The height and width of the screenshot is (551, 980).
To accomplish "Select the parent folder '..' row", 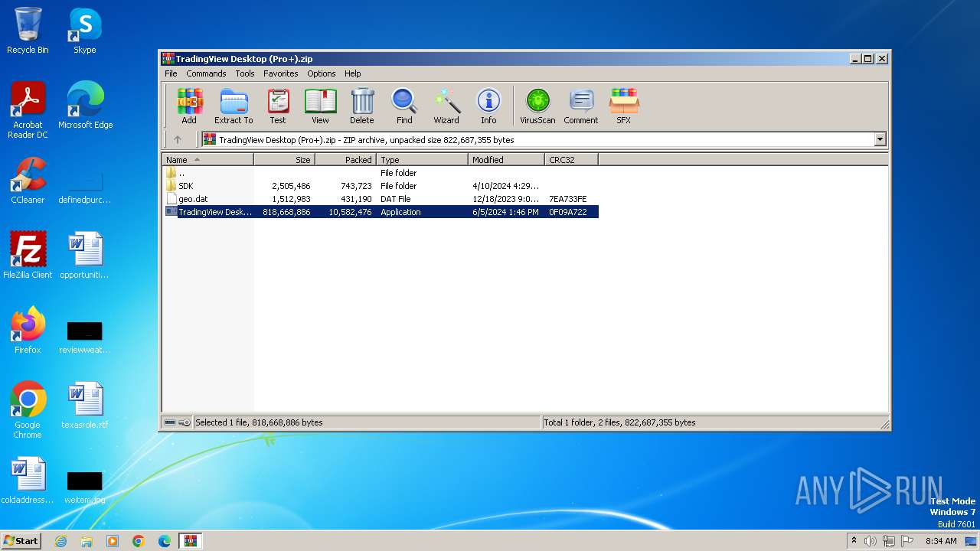I will [x=381, y=173].
